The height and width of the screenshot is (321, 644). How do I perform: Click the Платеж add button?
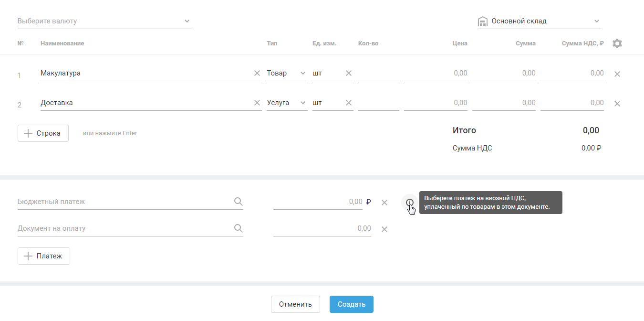pos(44,256)
